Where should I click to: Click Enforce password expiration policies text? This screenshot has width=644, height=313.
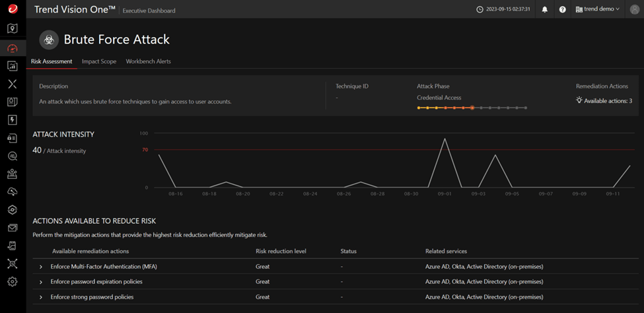[96, 282]
